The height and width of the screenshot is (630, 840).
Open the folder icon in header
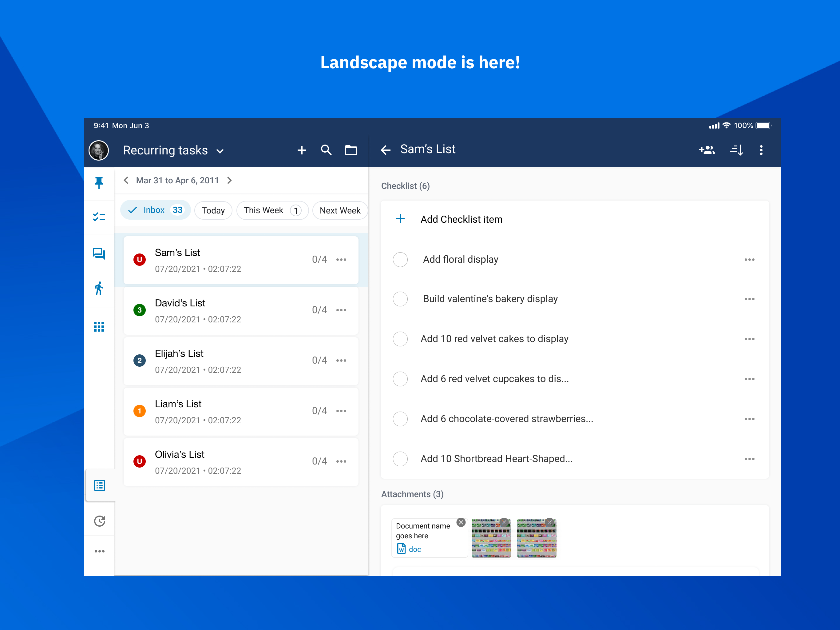(351, 150)
